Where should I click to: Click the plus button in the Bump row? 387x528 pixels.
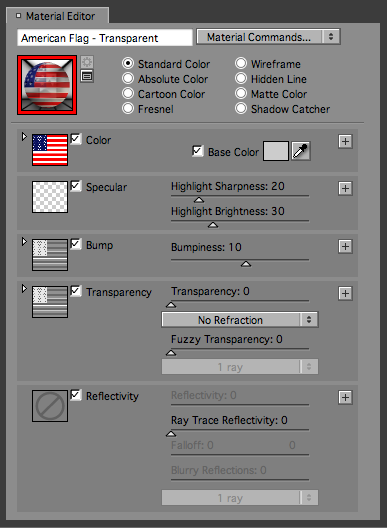[345, 246]
